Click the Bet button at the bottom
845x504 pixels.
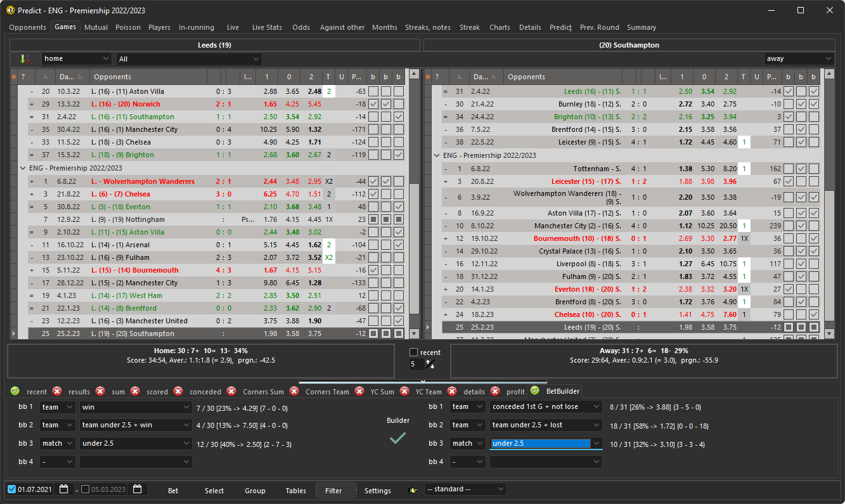[172, 490]
